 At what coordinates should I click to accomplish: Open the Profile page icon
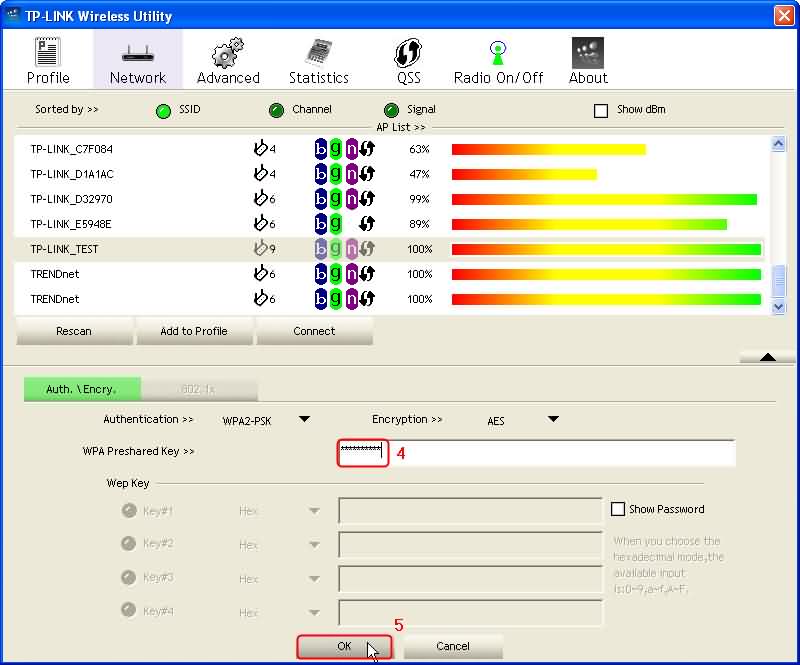tap(47, 52)
